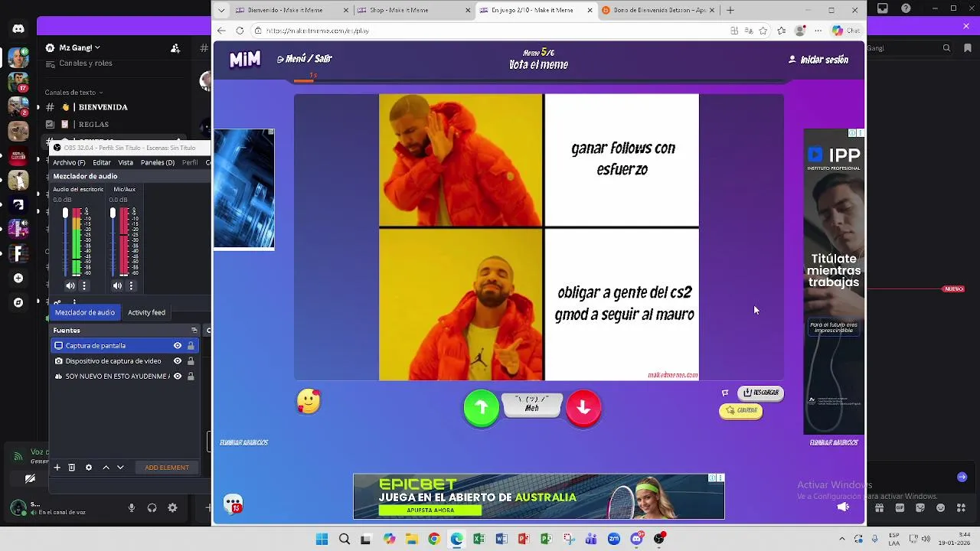Viewport: 980px width, 551px height.
Task: Vote Meh on the meme
Action: tap(532, 404)
